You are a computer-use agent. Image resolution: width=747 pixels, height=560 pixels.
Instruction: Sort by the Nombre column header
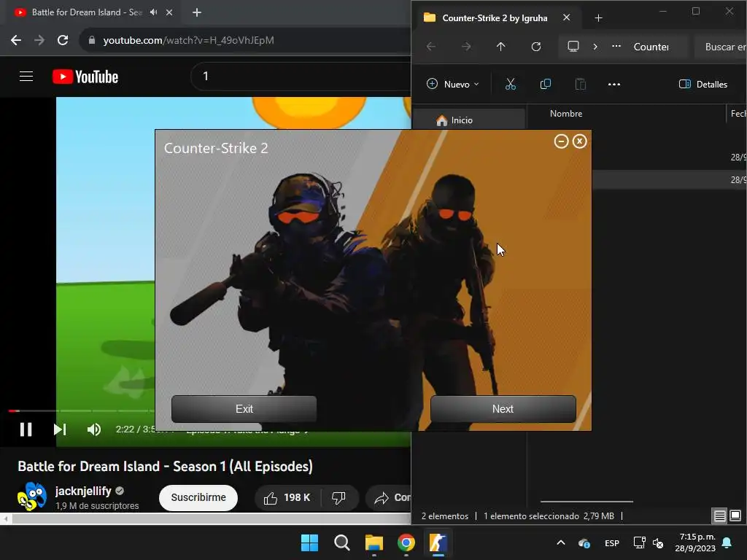[x=566, y=113]
